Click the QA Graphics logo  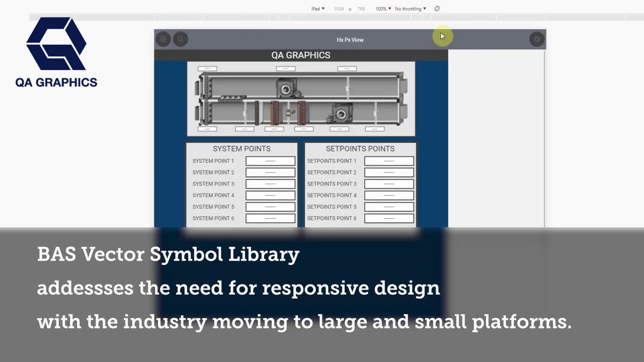tap(56, 52)
